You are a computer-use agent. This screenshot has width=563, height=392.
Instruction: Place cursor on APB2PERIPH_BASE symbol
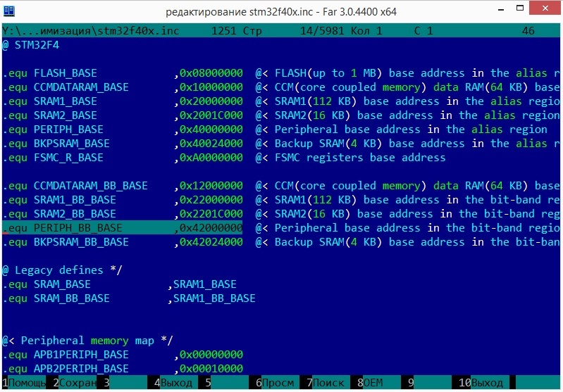(x=81, y=368)
